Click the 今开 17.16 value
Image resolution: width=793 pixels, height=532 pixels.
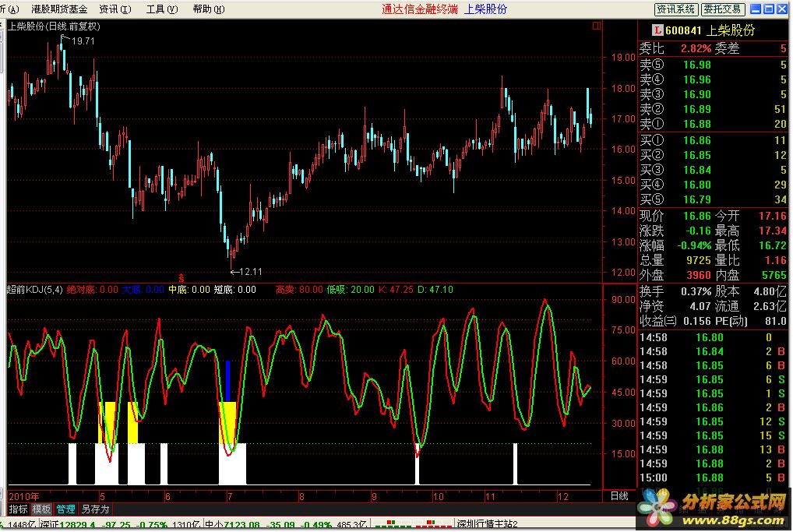coord(772,216)
